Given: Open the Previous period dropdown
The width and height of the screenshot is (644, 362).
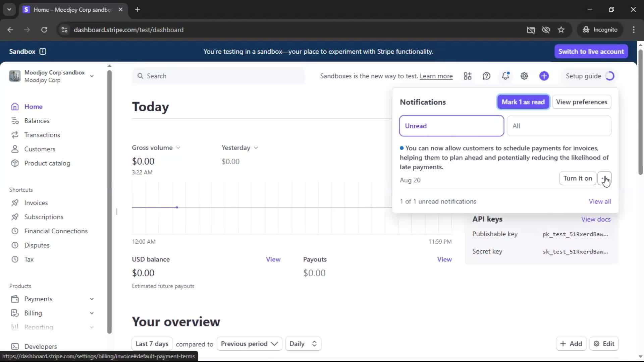Looking at the screenshot, I should (x=249, y=344).
